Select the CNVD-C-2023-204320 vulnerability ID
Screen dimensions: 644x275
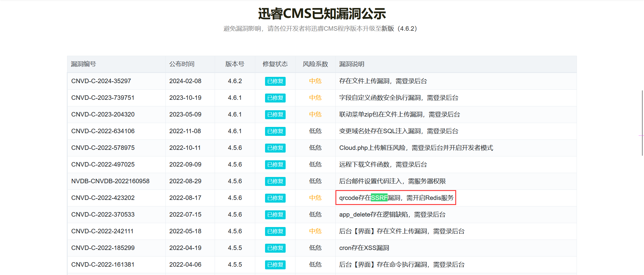pyautogui.click(x=103, y=114)
